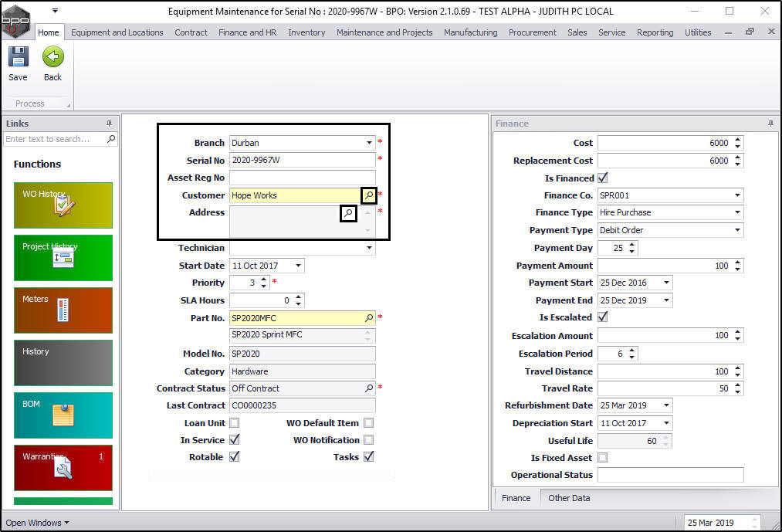
Task: Enable the WO Notification checkbox
Action: click(x=369, y=440)
